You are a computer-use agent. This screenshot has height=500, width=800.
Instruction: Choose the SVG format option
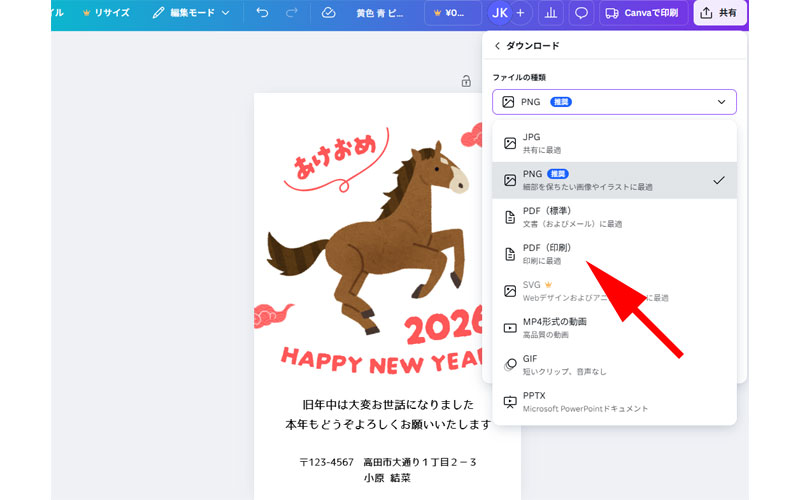point(614,291)
